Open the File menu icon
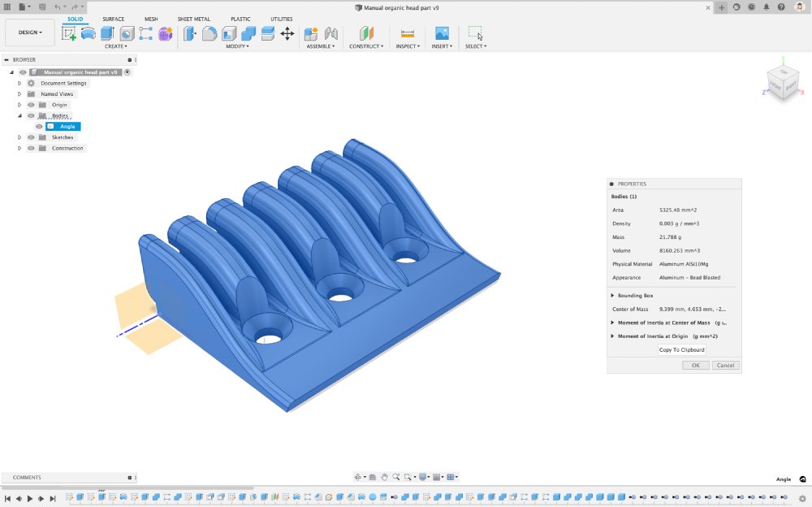 [x=24, y=7]
